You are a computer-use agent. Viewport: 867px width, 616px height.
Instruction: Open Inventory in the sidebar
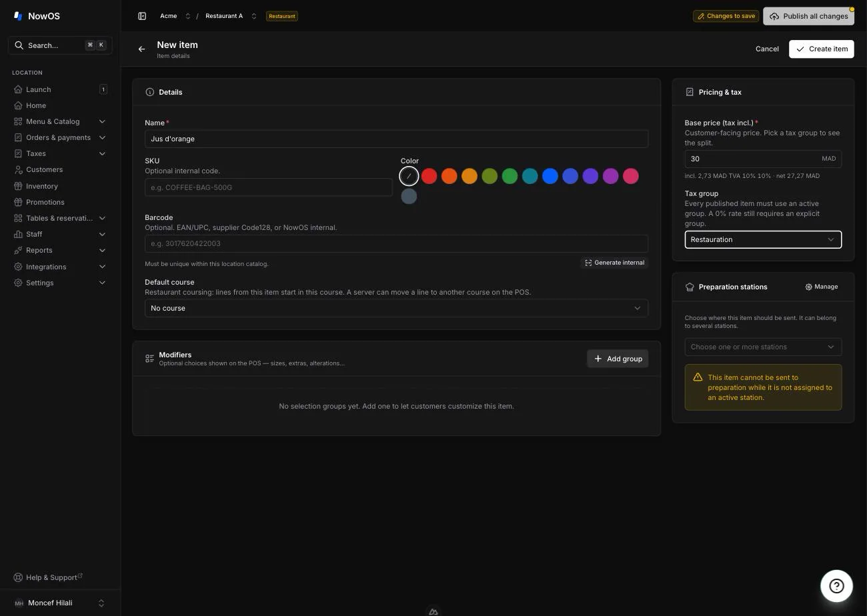60,186
